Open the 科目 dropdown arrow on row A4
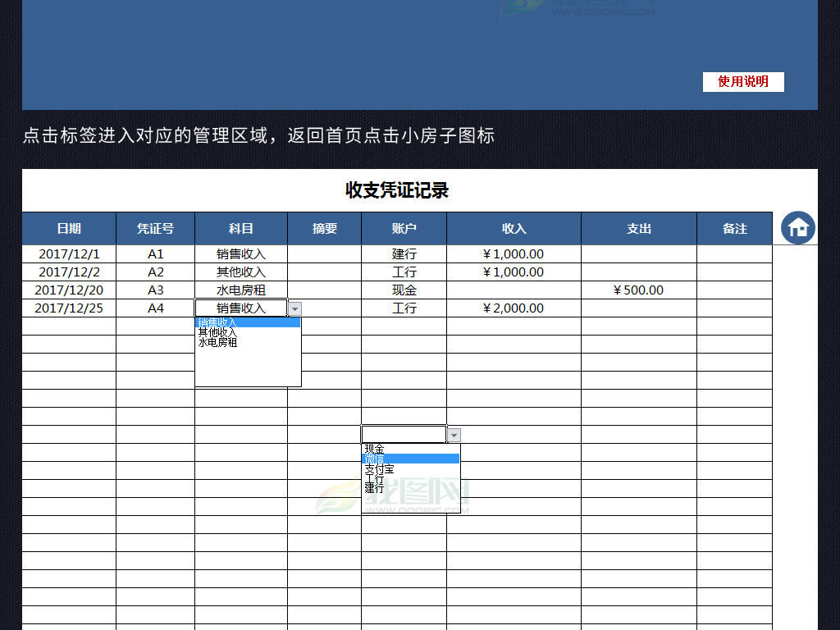840x630 pixels. click(x=294, y=308)
